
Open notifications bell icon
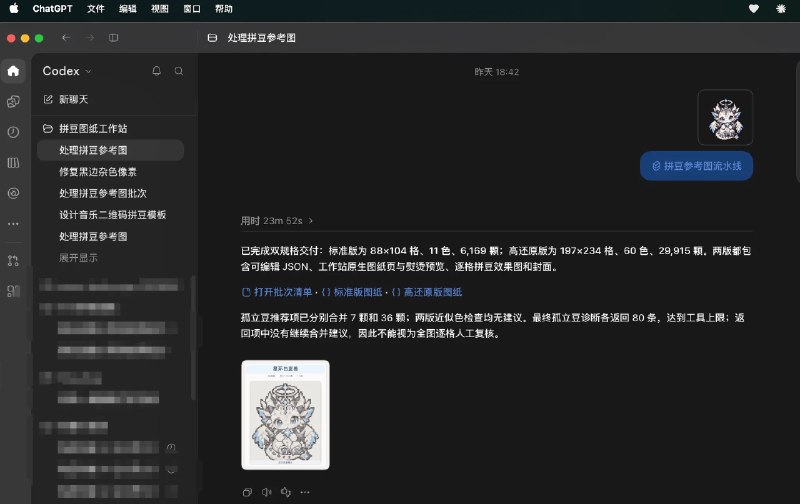(x=157, y=71)
